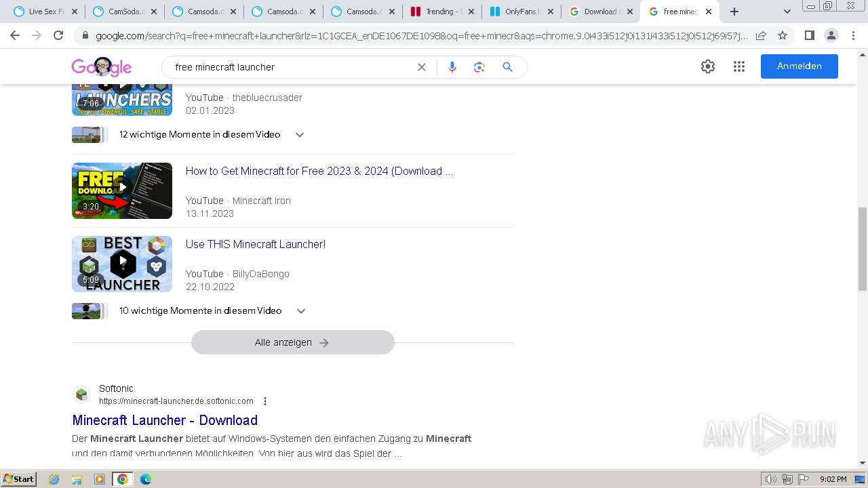Image resolution: width=868 pixels, height=488 pixels.
Task: Play the BEST LAUNCHER video thumbnail
Action: click(122, 264)
